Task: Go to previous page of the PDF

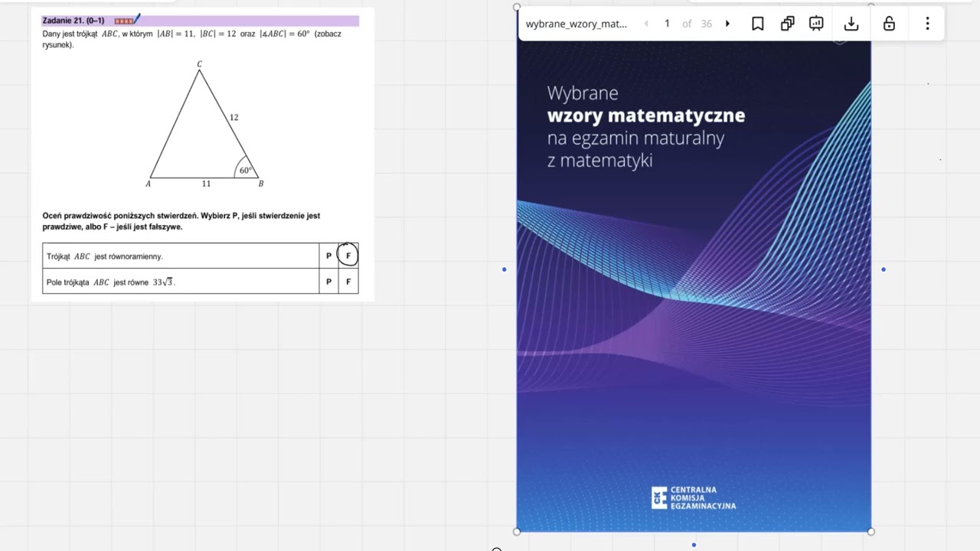Action: pyautogui.click(x=646, y=24)
